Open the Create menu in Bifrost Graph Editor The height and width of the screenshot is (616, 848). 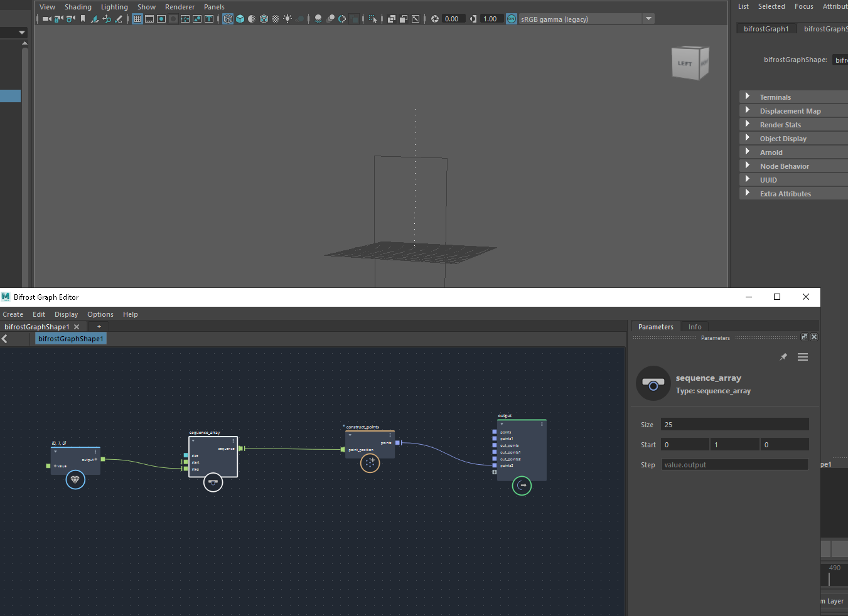(13, 314)
